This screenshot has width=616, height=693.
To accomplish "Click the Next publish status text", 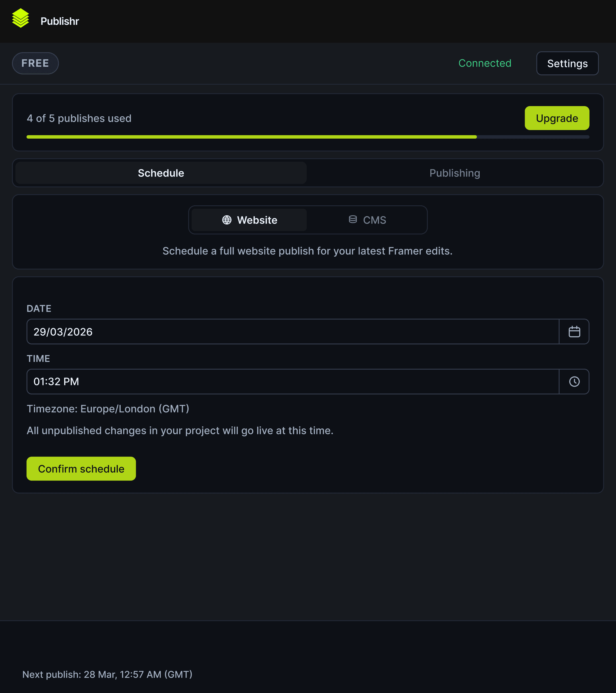I will tap(107, 674).
